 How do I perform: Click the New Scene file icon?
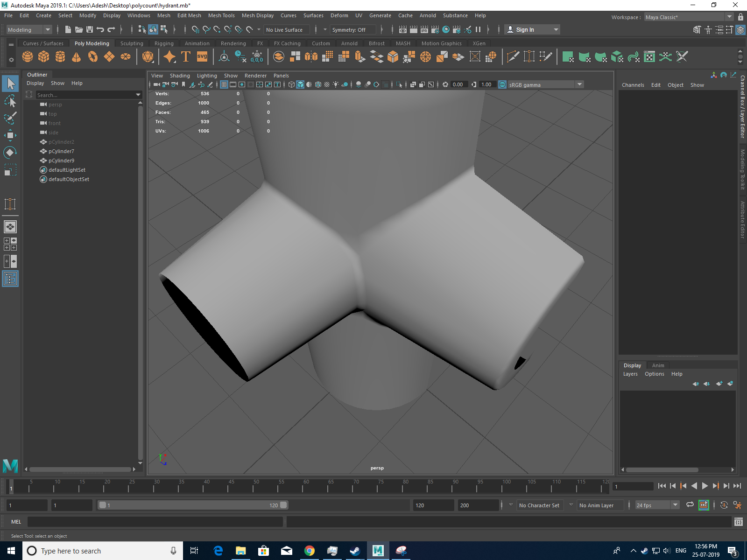point(68,29)
